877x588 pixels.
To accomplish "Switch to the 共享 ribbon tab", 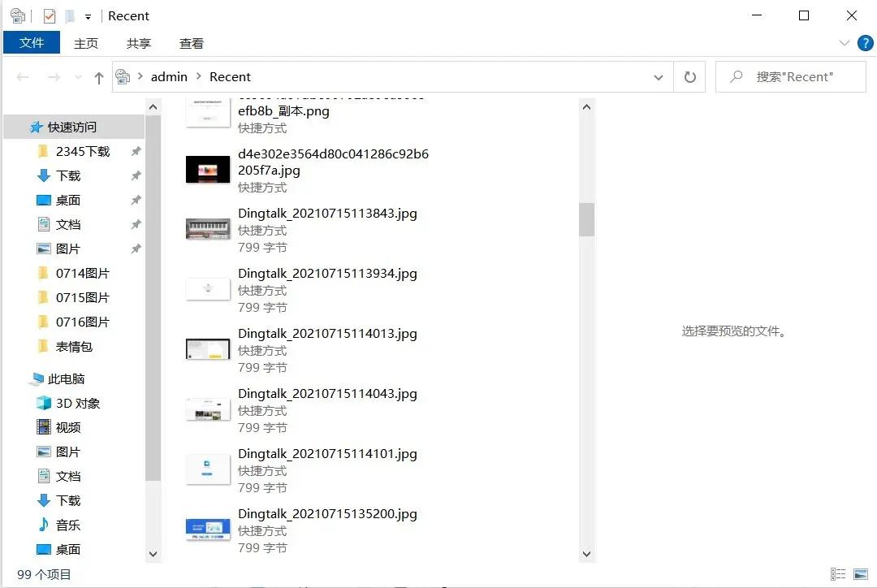I will pos(138,43).
